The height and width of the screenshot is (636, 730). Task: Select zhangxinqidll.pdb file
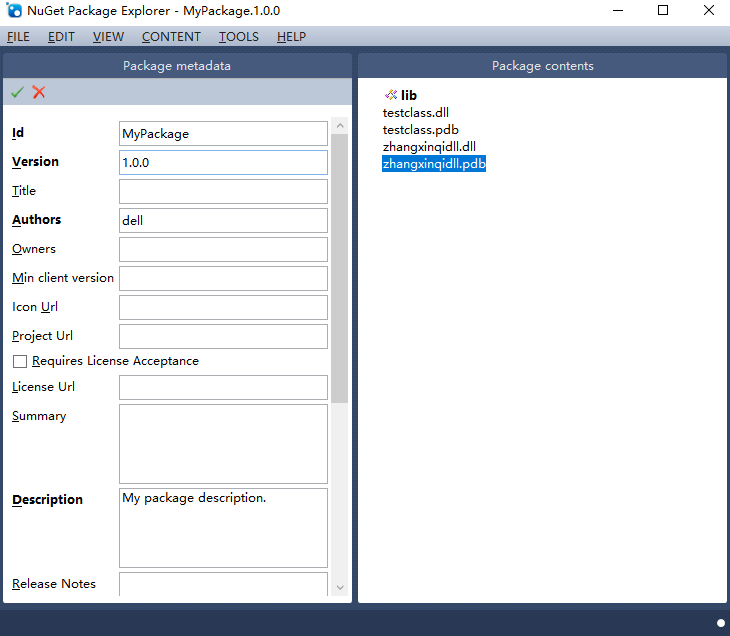434,164
